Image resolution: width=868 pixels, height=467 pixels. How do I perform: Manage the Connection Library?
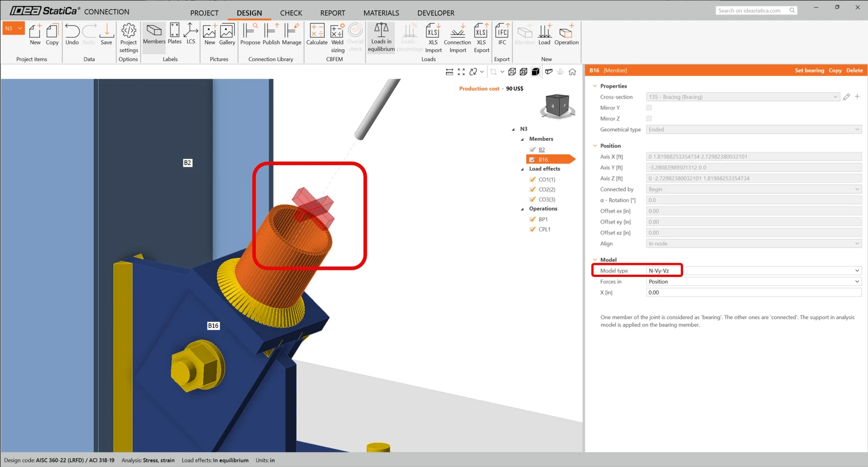tap(291, 35)
